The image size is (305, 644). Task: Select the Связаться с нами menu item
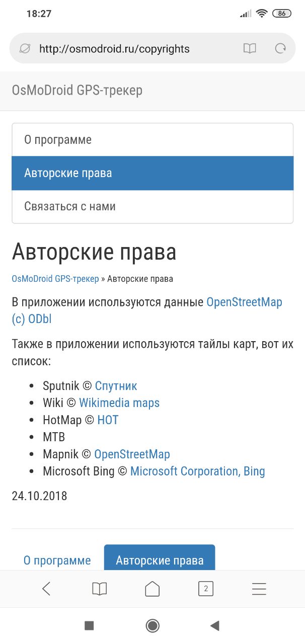[x=152, y=206]
